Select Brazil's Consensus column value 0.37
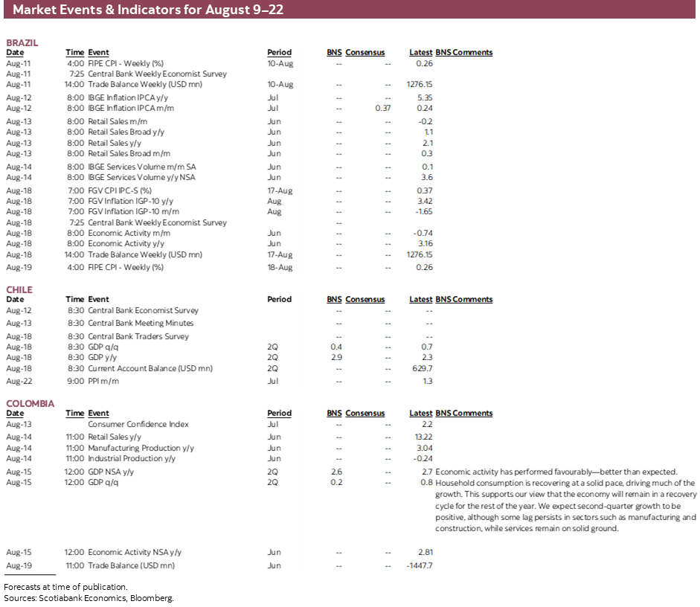The height and width of the screenshot is (607, 700). 382,109
